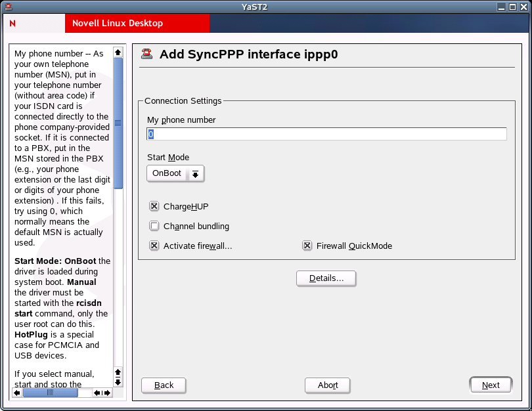This screenshot has height=411, width=532.
Task: Click the 'Start Mode' label above the dropdown
Action: (x=168, y=158)
